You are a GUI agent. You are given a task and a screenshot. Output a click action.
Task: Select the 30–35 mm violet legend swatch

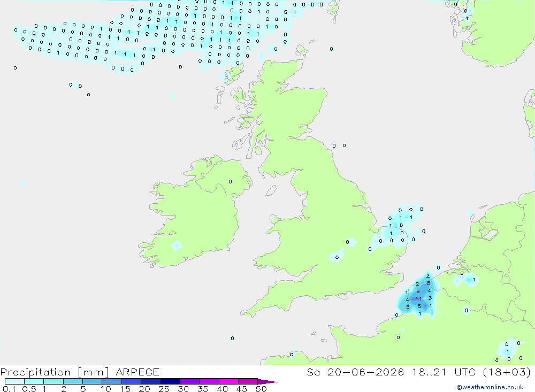pos(189,381)
